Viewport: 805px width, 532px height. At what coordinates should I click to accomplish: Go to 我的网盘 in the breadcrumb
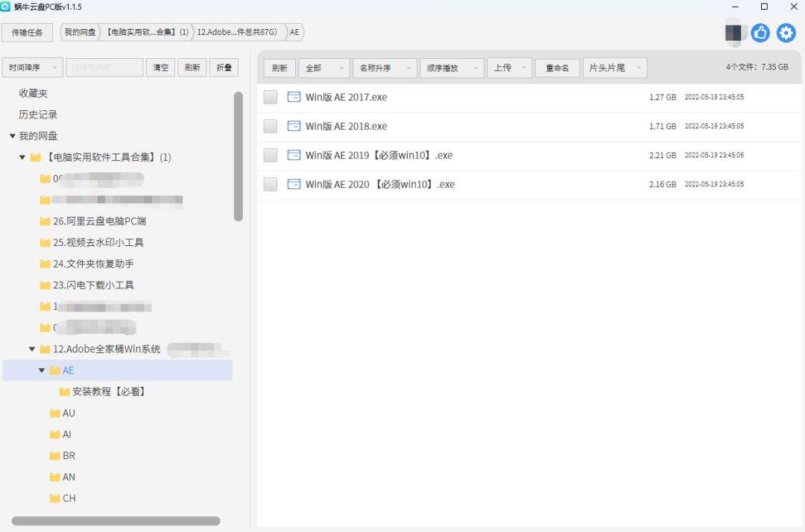pyautogui.click(x=80, y=32)
